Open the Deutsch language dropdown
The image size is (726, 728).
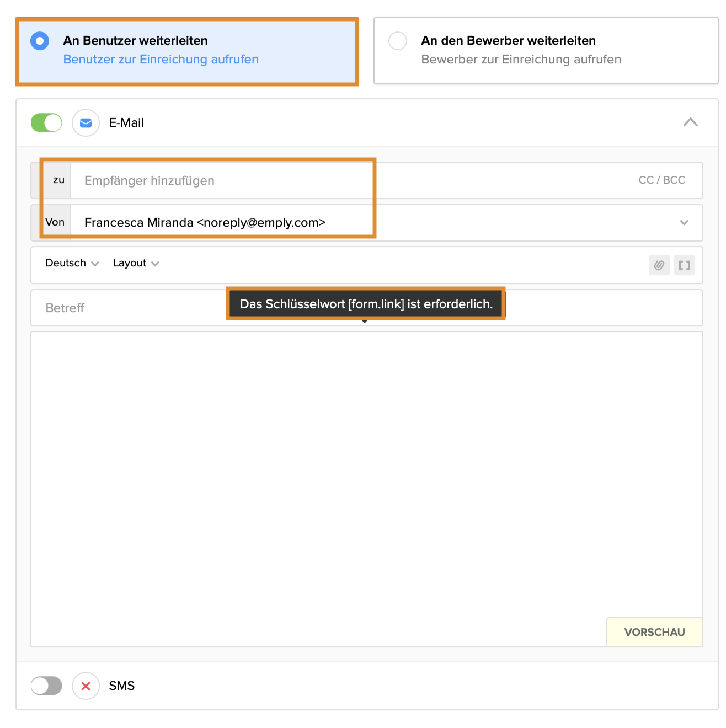tap(72, 263)
